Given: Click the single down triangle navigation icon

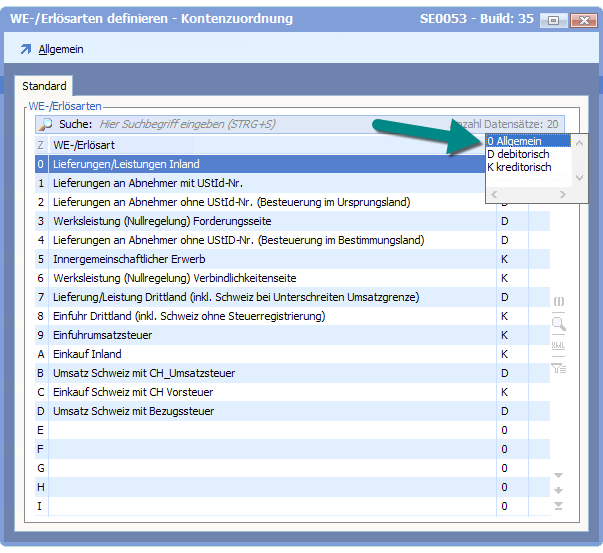Looking at the screenshot, I should click(559, 475).
